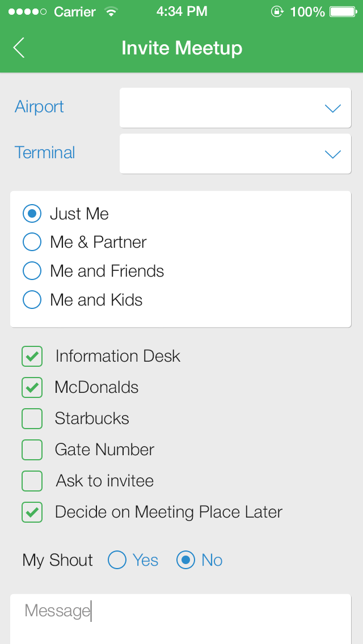Tap the Wi-Fi status icon
Image resolution: width=363 pixels, height=644 pixels.
click(111, 11)
